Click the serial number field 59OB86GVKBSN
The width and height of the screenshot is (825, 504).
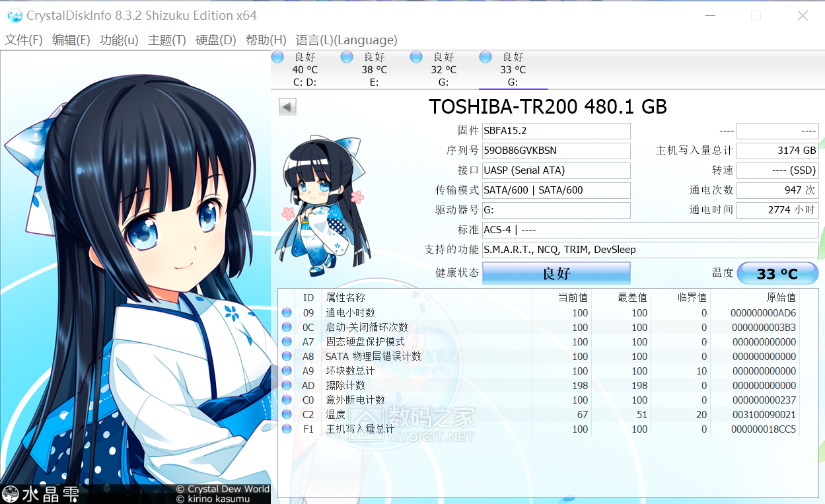tap(556, 151)
